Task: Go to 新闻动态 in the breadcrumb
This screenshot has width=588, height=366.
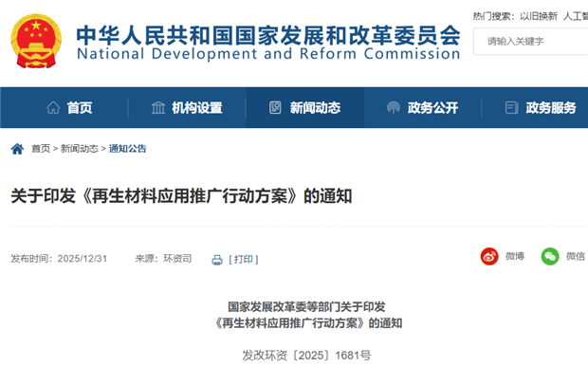Action: tap(80, 149)
